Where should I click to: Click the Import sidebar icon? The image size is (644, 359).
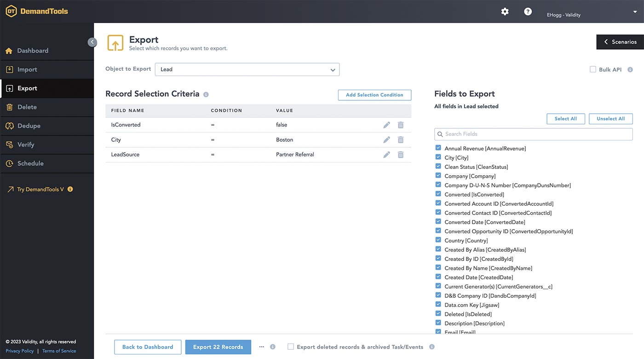[9, 69]
